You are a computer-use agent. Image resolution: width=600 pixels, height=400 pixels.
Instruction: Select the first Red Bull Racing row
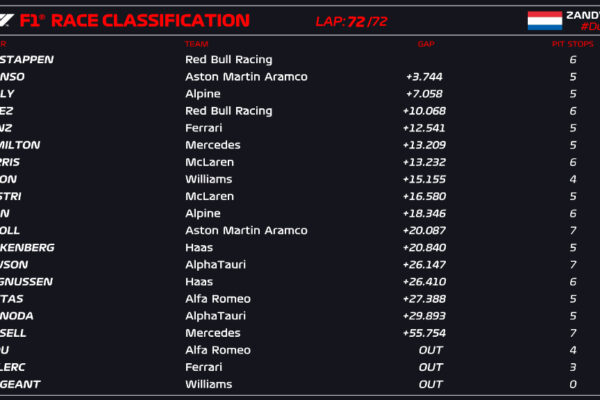(x=300, y=60)
